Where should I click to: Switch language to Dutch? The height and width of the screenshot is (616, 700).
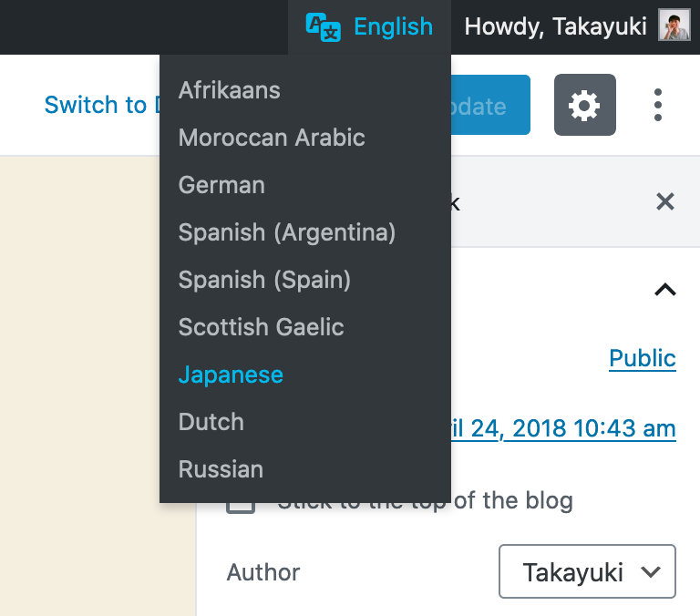pyautogui.click(x=211, y=422)
